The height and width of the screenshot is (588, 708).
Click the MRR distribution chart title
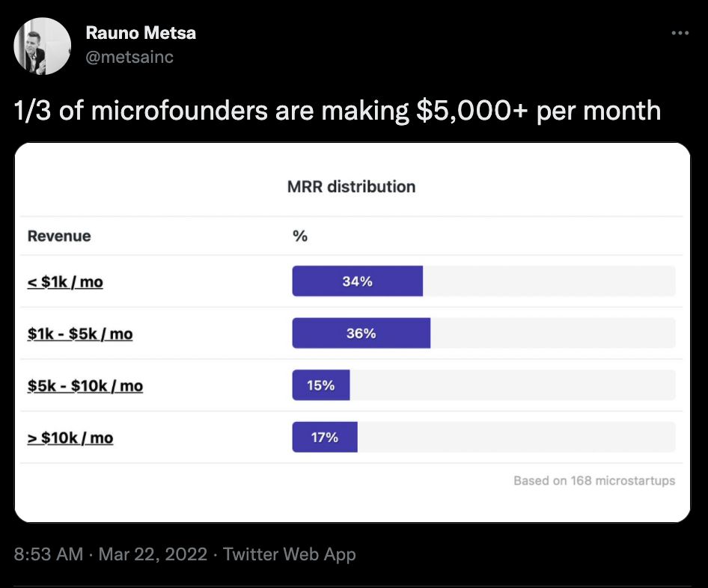351,186
